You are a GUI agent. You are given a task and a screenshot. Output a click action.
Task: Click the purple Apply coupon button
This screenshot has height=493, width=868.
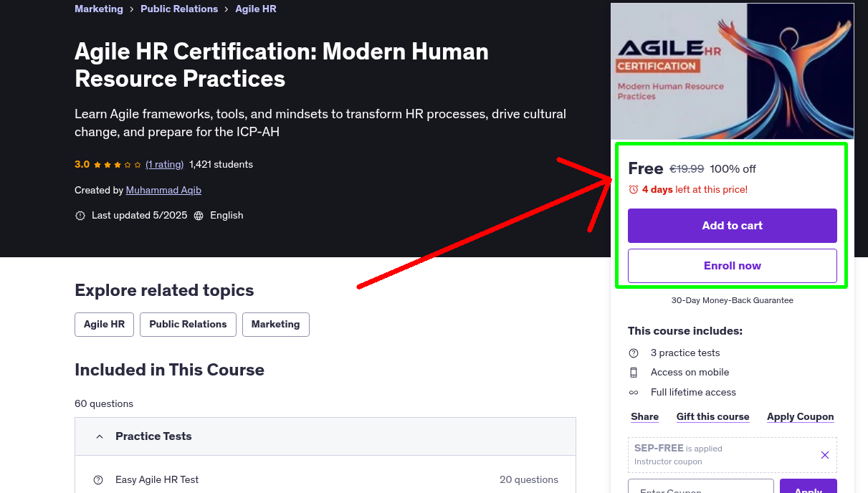pyautogui.click(x=809, y=486)
